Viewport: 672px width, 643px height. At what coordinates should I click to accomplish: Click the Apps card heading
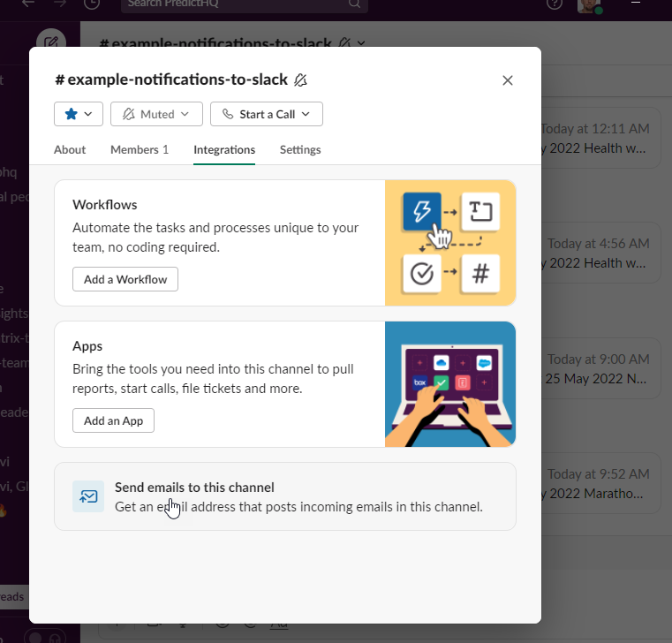click(x=87, y=346)
